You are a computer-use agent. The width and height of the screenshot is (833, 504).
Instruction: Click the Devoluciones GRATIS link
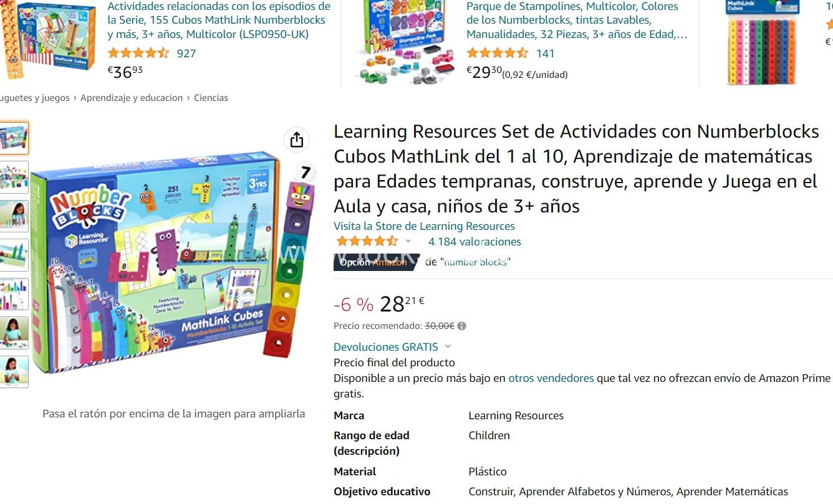pos(386,347)
